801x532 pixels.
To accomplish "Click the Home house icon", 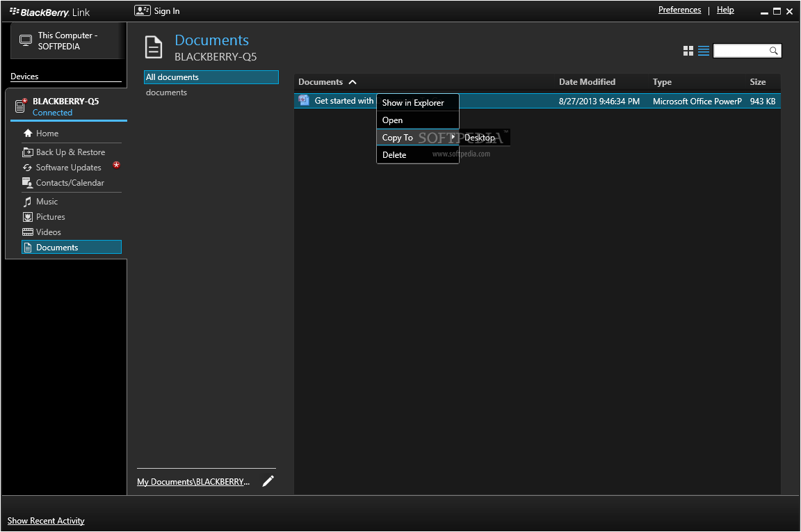I will (x=28, y=133).
